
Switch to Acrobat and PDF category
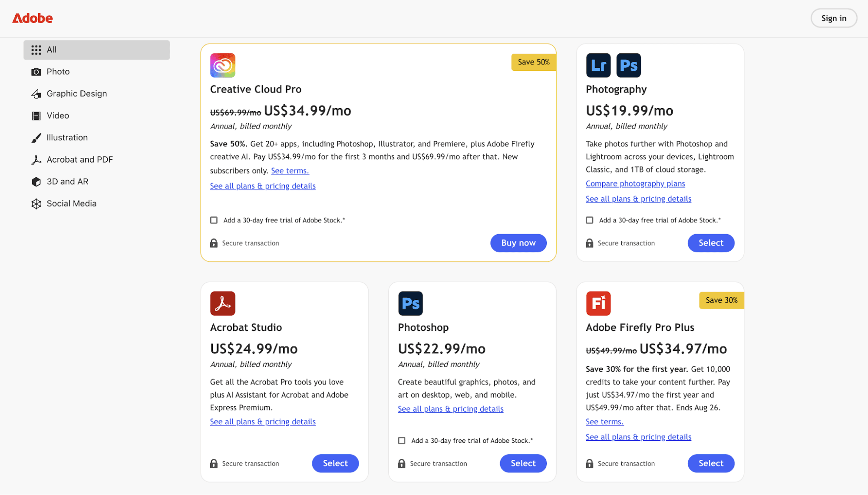[x=97, y=160]
